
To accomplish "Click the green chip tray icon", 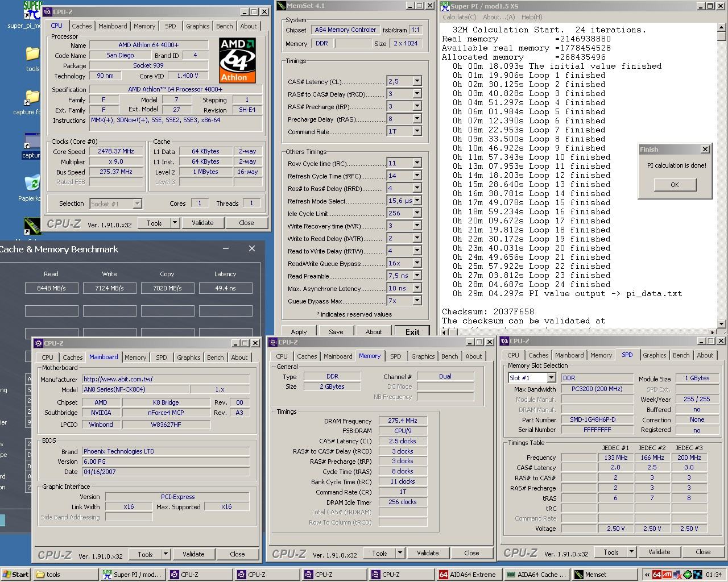I will tap(687, 575).
